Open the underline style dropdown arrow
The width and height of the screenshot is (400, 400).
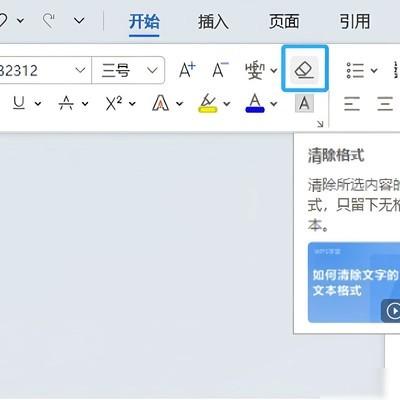tap(38, 104)
